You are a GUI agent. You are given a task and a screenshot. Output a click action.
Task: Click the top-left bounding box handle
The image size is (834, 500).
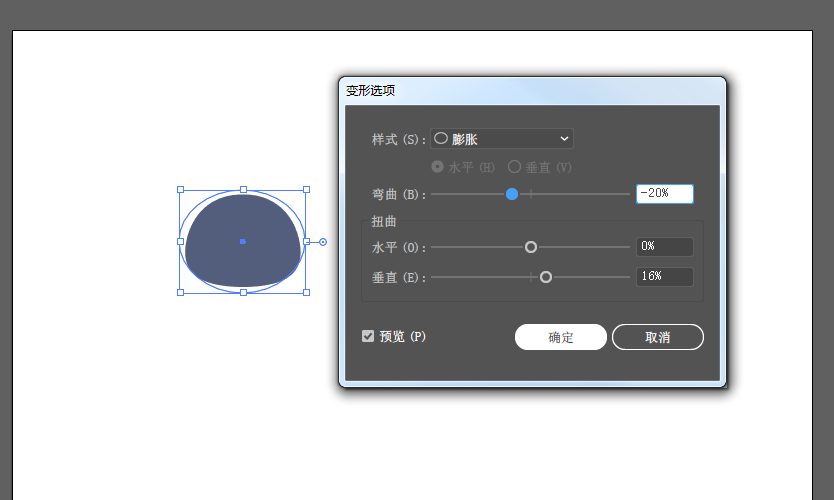(x=180, y=189)
